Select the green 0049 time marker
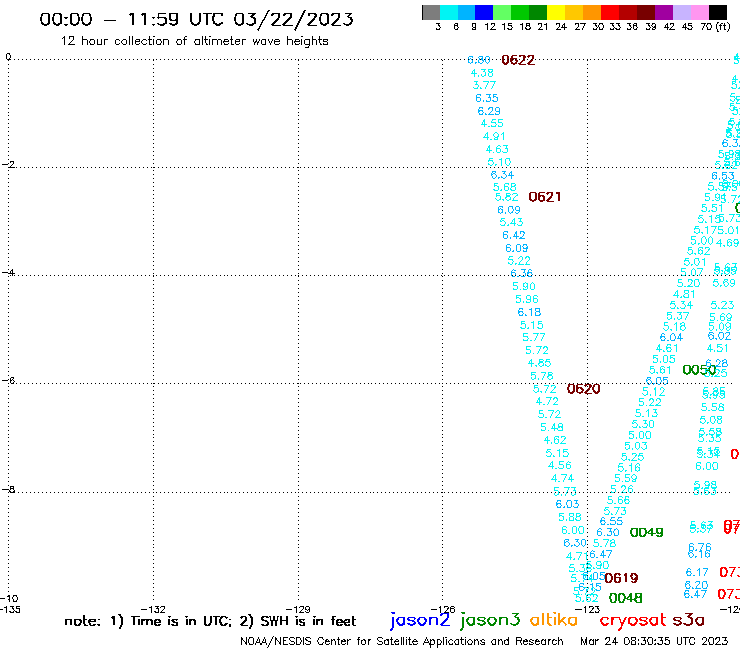This screenshot has height=650, width=740. [x=647, y=532]
